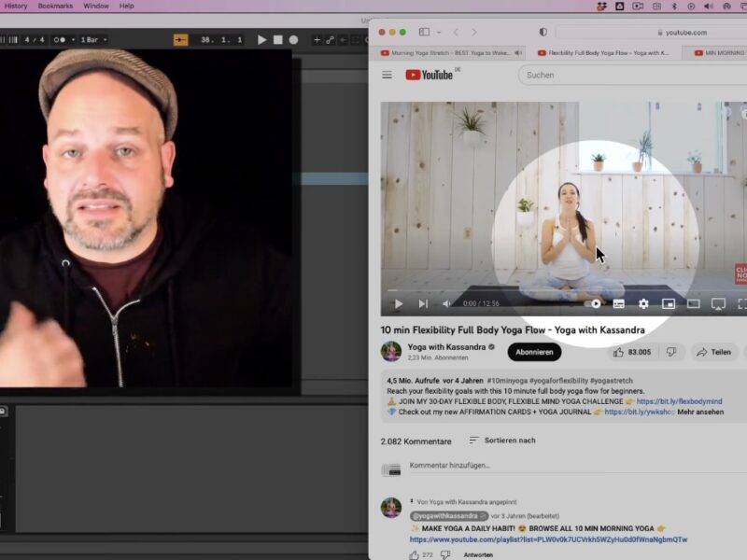Screen dimensions: 747x560
Task: Stop playback in the DAW transport
Action: (277, 40)
